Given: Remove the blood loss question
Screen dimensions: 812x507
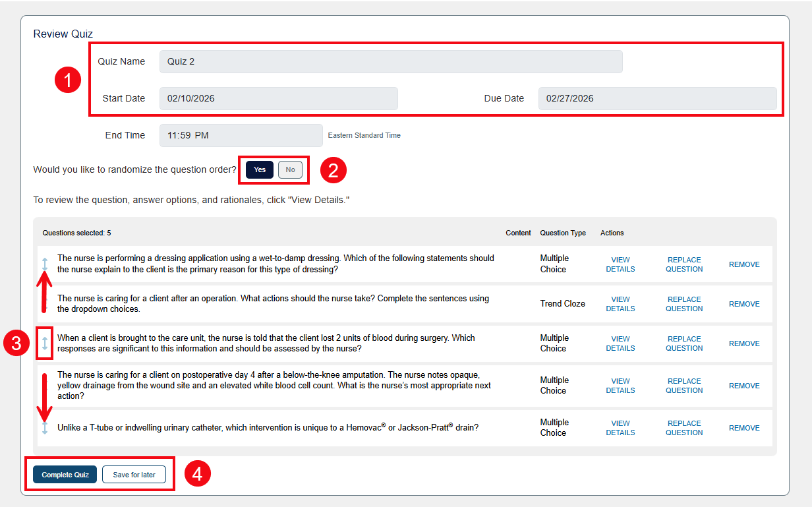Looking at the screenshot, I should point(743,343).
